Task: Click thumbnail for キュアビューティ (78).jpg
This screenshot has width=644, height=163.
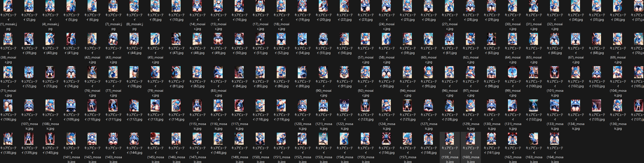Action: point(134,72)
